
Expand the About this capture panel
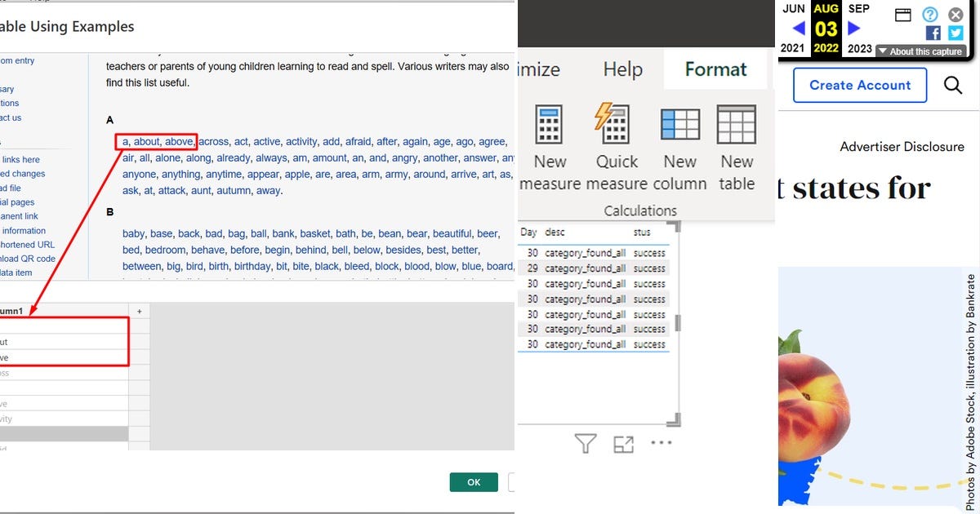(919, 50)
